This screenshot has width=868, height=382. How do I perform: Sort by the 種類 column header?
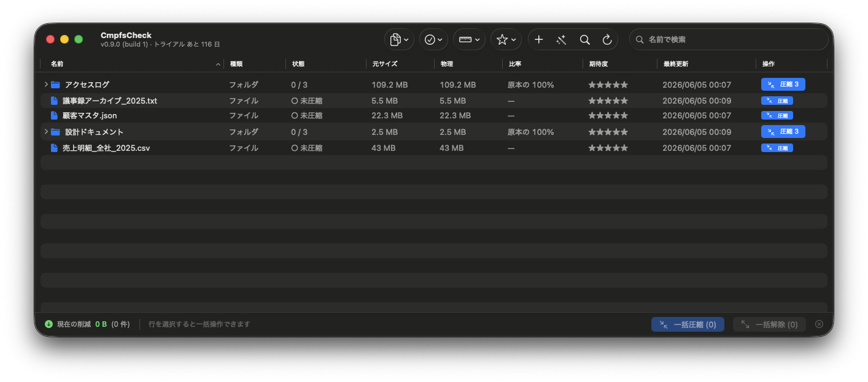click(x=236, y=64)
